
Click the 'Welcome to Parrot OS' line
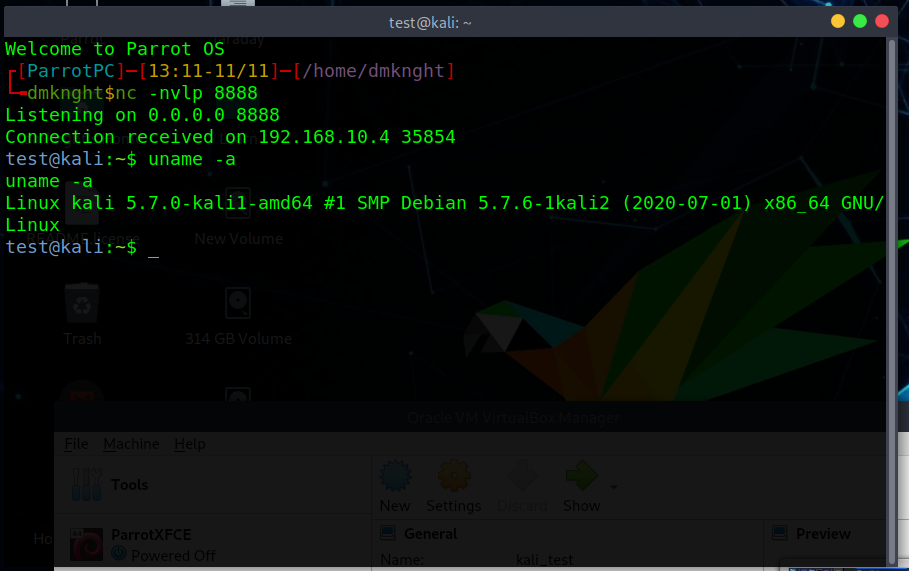point(115,49)
